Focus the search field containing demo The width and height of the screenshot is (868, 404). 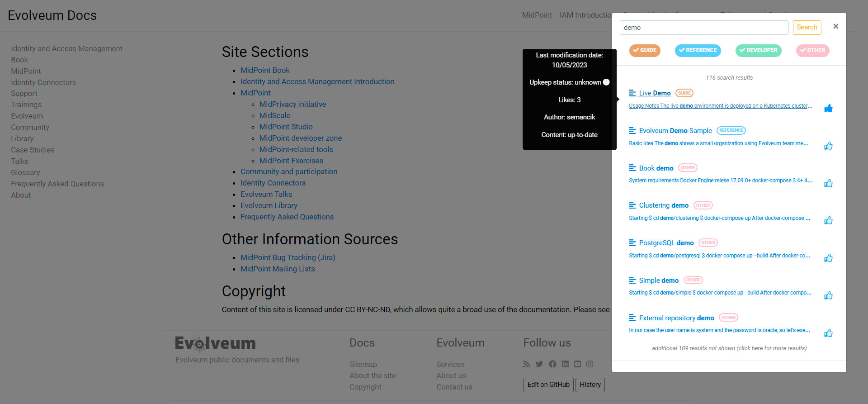point(704,28)
